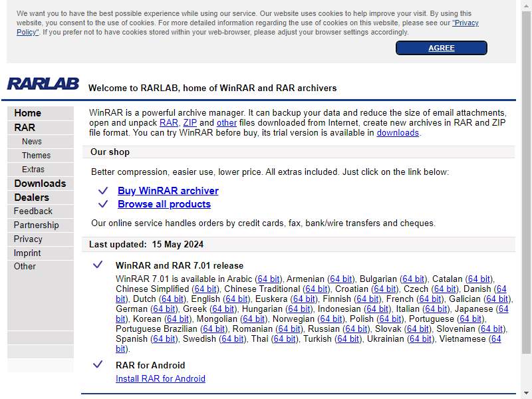Go to Downloads in the sidebar

click(x=41, y=184)
